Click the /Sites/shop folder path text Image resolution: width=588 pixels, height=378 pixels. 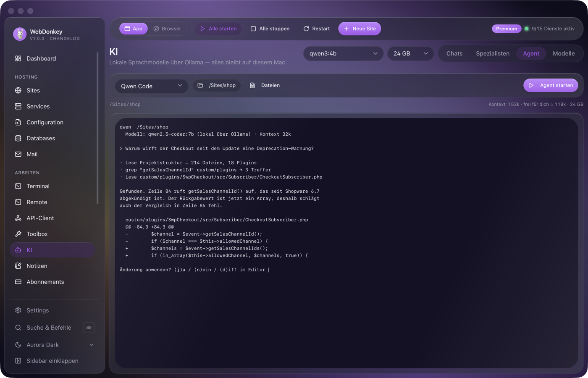tap(222, 85)
